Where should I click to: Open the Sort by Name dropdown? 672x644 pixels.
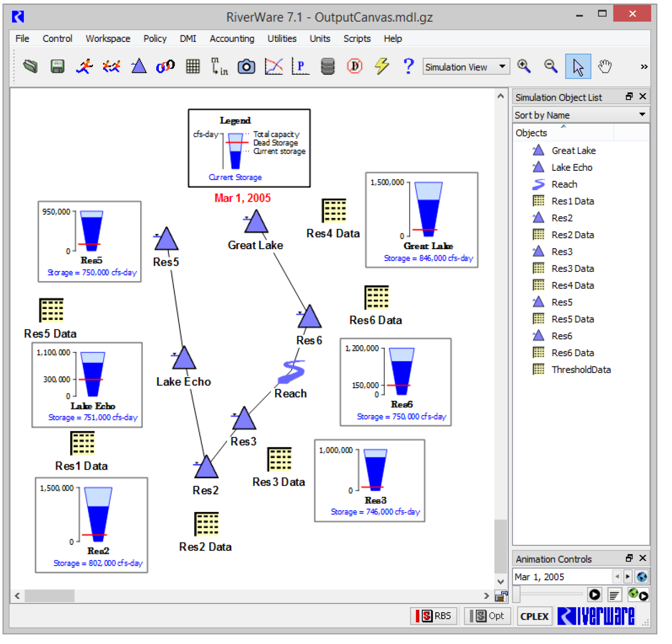(x=580, y=115)
